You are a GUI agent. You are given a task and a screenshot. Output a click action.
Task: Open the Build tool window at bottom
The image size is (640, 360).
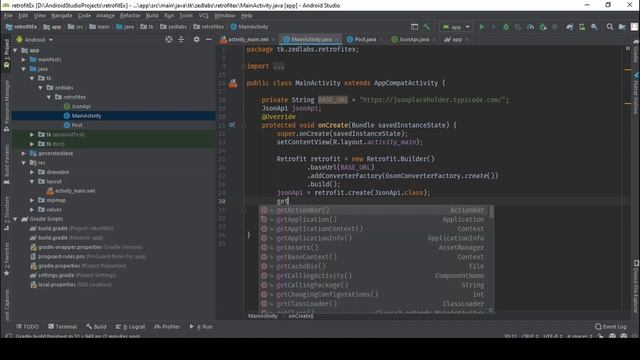point(96,327)
